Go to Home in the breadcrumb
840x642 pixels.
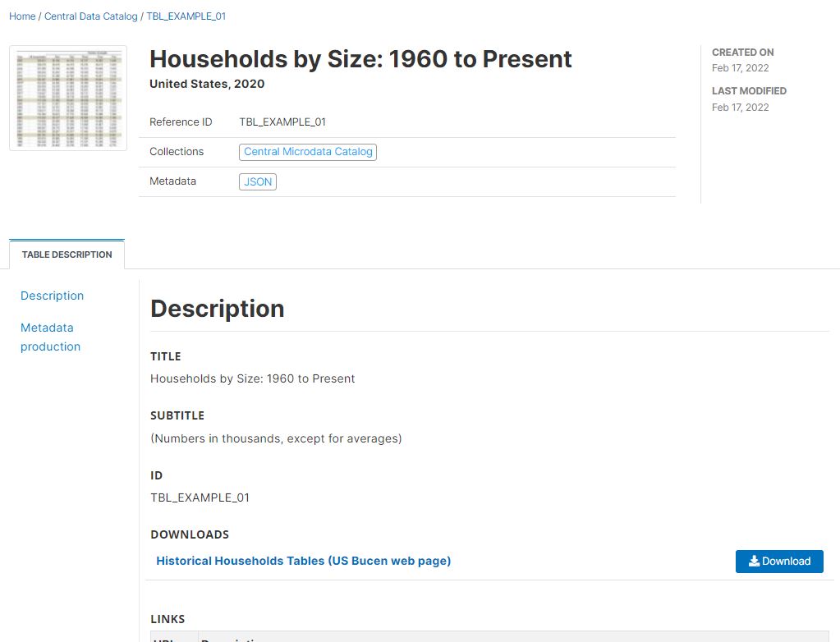[x=22, y=16]
